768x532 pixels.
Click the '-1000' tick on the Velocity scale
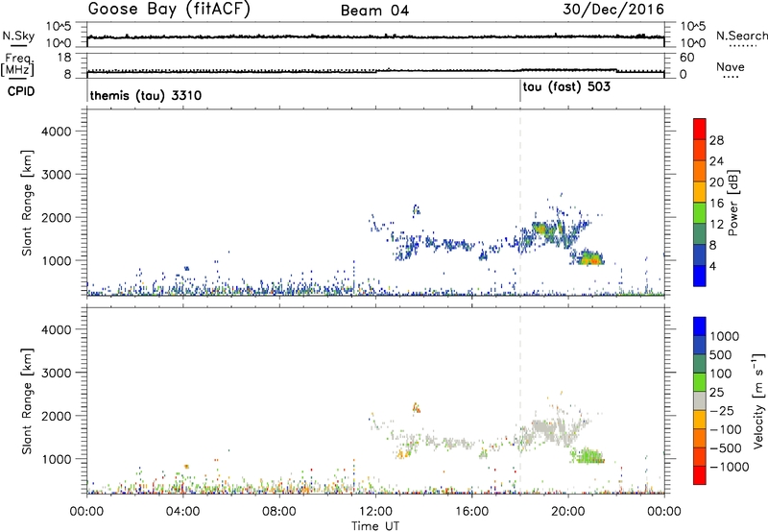pos(730,467)
